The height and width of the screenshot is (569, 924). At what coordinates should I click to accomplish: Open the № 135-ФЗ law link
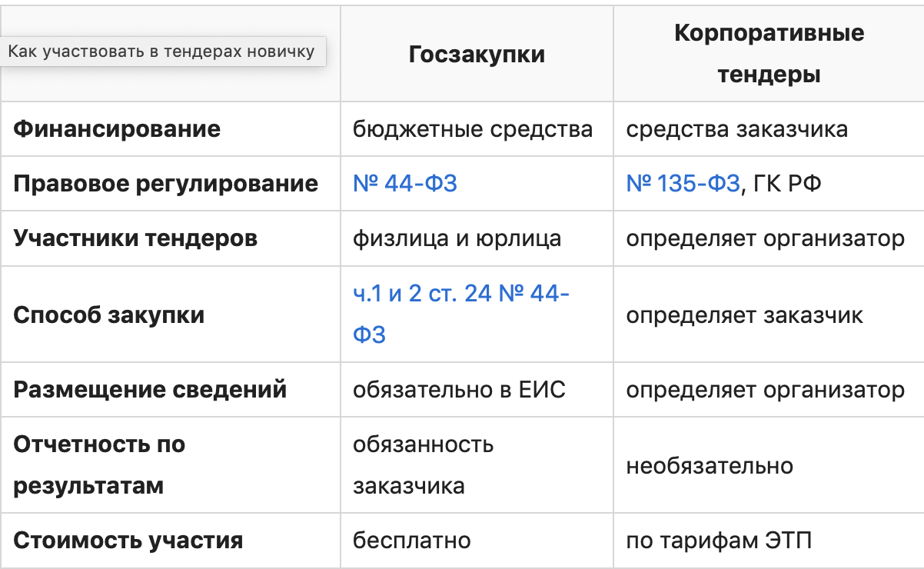683,184
